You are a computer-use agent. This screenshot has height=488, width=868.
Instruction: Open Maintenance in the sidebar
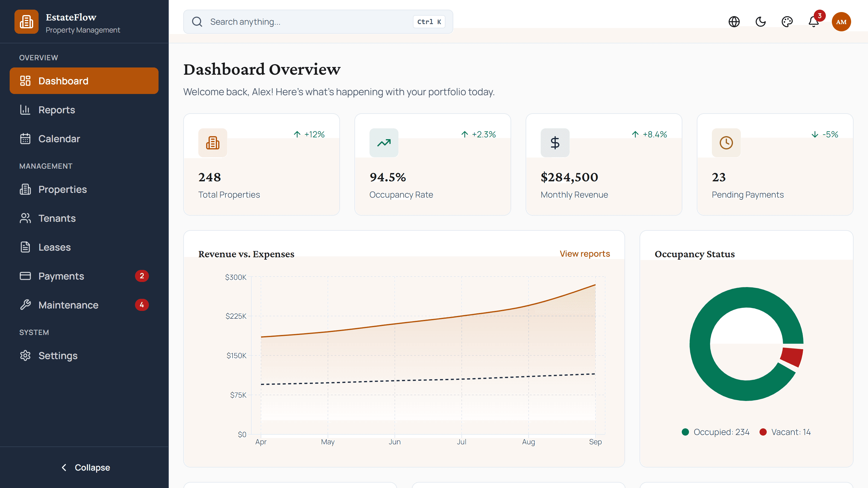click(x=84, y=305)
